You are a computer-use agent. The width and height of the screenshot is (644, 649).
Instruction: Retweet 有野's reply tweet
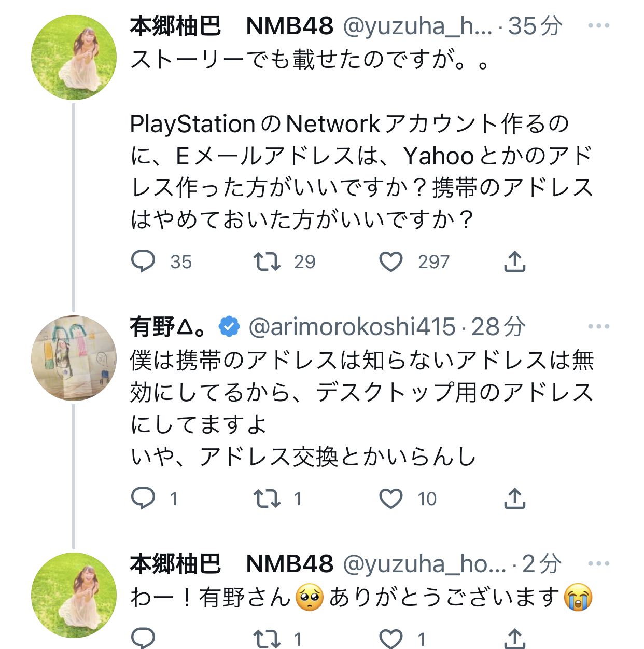tap(267, 499)
